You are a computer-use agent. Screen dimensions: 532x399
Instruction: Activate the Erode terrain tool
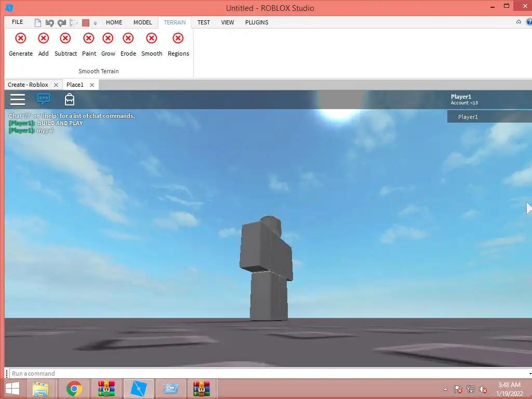pos(128,45)
